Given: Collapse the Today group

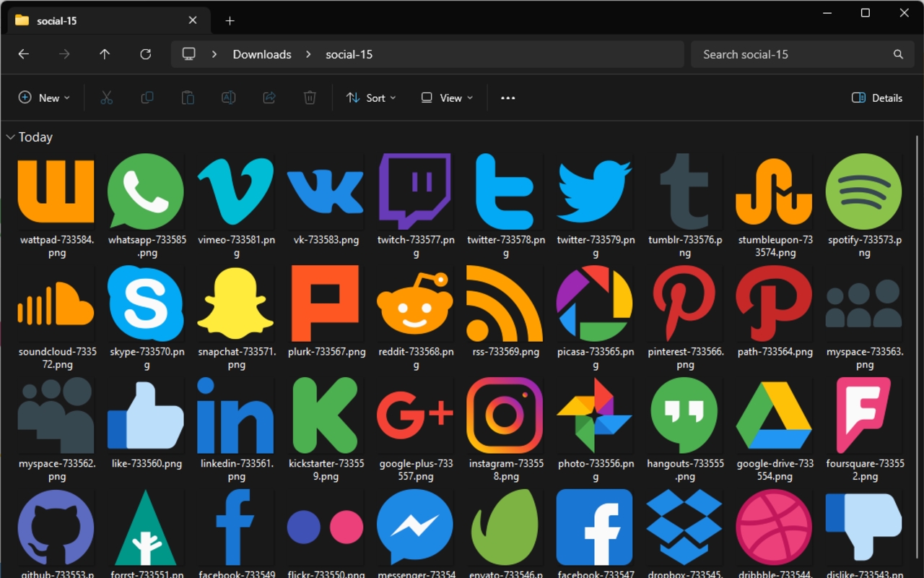Looking at the screenshot, I should click(x=10, y=137).
